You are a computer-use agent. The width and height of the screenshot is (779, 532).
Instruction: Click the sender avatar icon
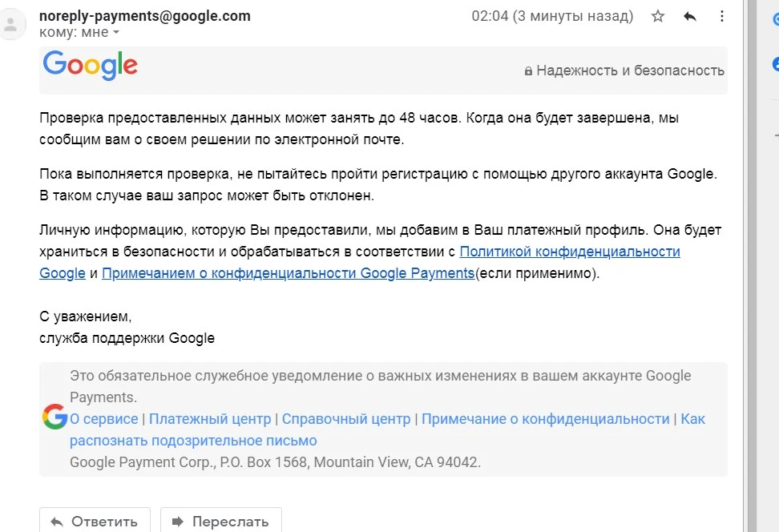10,24
